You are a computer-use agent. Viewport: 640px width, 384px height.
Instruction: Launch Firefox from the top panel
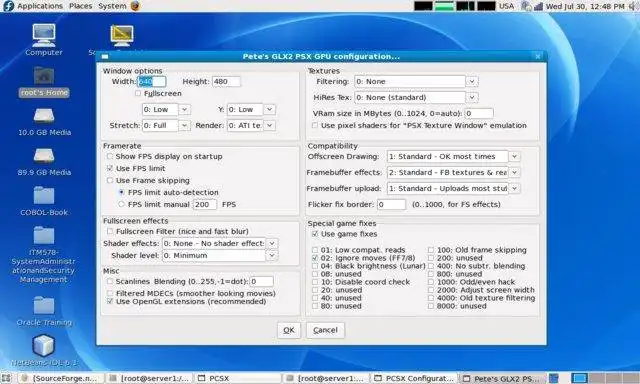coord(135,6)
